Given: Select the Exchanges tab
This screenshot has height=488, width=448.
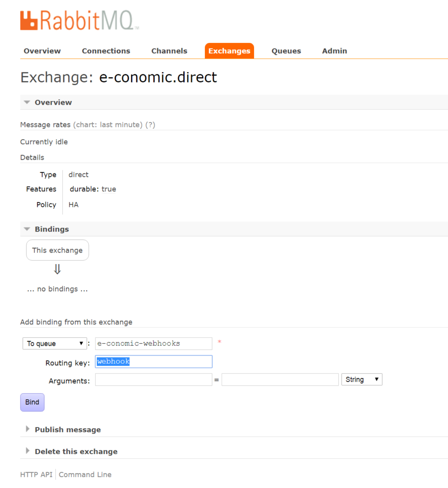Looking at the screenshot, I should click(x=229, y=51).
